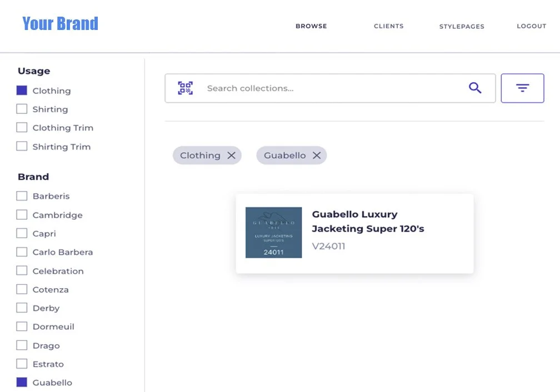This screenshot has height=392, width=560.
Task: Click the V24011 collection code
Action: [x=328, y=247]
